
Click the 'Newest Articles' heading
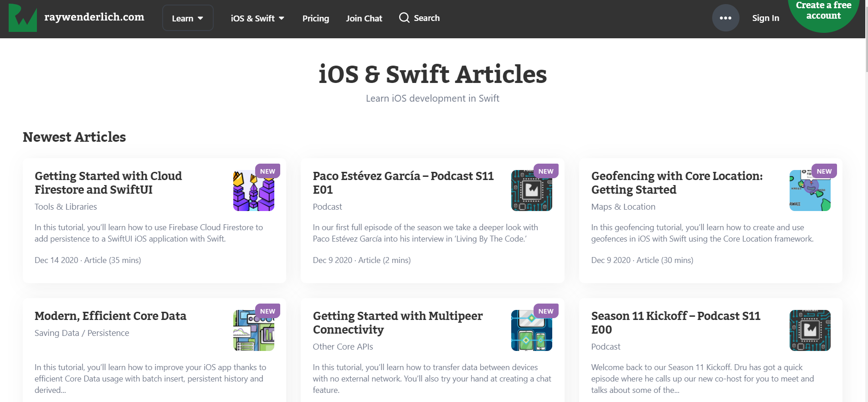pos(74,137)
